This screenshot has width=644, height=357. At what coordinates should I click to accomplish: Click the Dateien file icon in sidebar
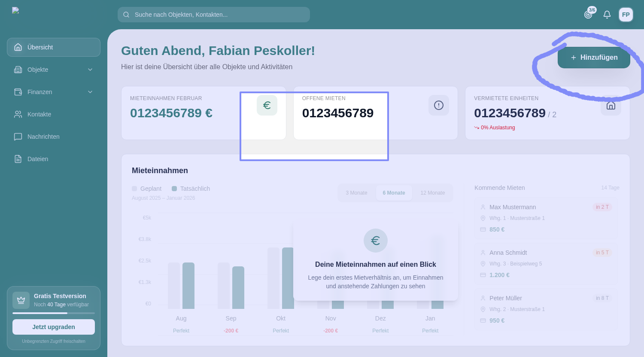point(18,159)
